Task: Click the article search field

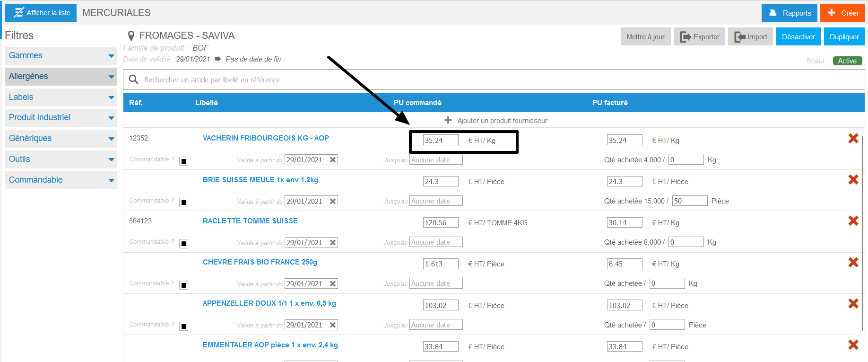Action: pyautogui.click(x=494, y=79)
